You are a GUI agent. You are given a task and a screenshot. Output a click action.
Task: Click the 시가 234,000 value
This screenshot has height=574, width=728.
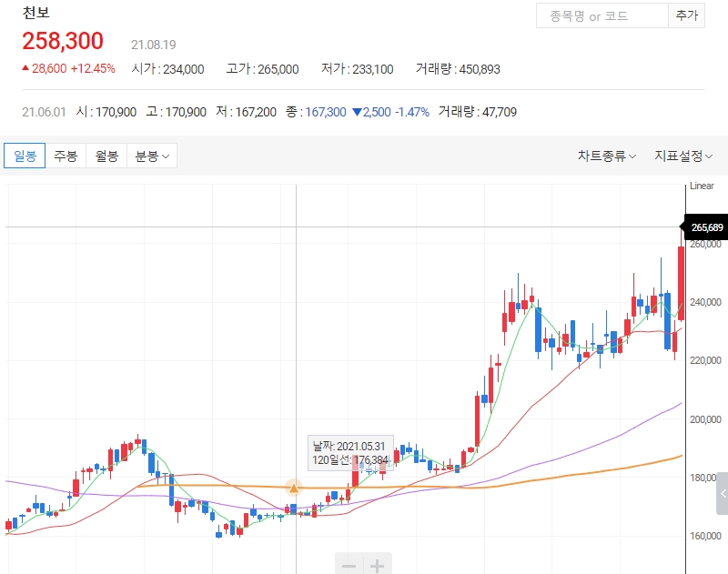[167, 69]
